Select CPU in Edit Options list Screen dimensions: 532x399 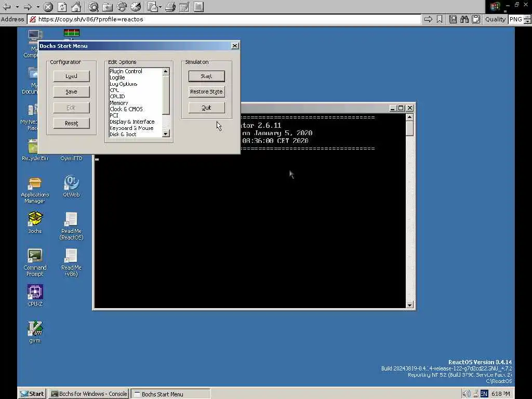click(x=114, y=90)
